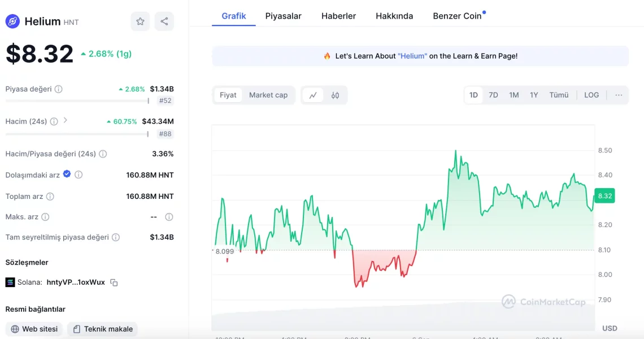Select the line chart icon
644x339 pixels.
tap(313, 95)
